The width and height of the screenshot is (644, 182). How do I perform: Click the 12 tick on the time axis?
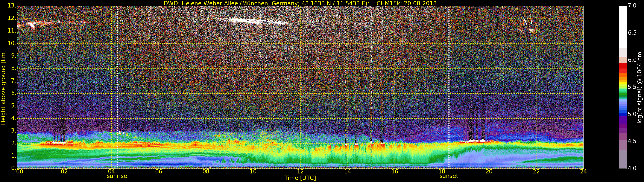[x=300, y=172]
